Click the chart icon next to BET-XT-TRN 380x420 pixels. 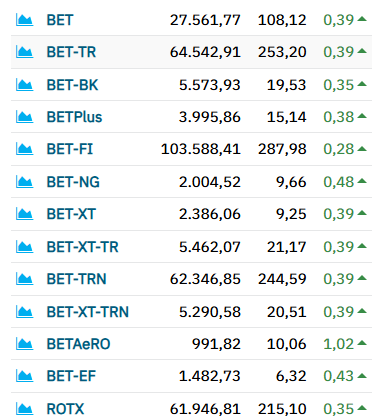(x=25, y=312)
